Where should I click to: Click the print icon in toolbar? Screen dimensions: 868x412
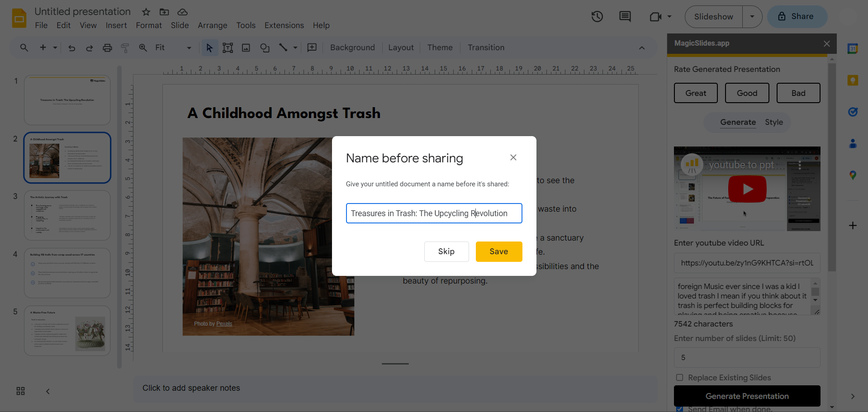(x=107, y=48)
